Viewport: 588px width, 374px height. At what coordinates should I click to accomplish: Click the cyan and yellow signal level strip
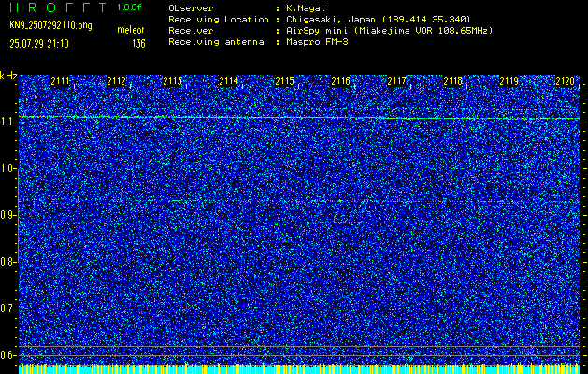[x=299, y=368]
